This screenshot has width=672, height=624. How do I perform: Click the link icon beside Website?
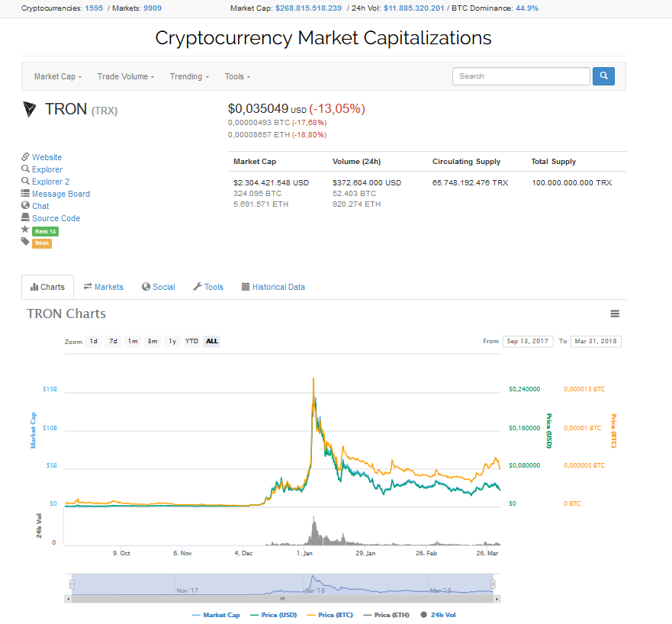tap(25, 157)
